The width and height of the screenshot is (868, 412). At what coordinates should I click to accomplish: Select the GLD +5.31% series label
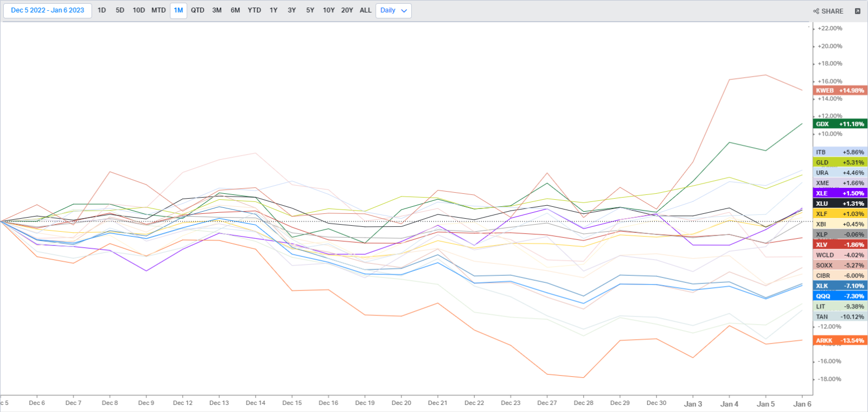click(840, 163)
